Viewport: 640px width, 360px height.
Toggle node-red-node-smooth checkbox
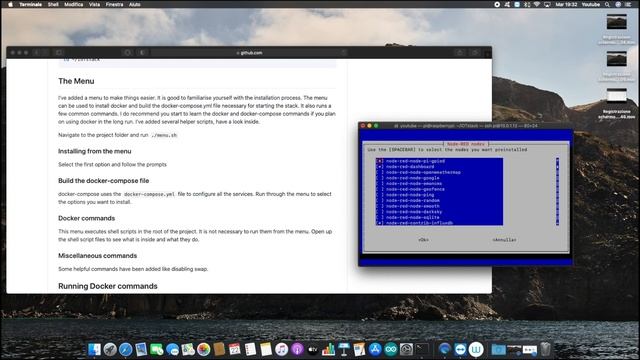pyautogui.click(x=380, y=206)
